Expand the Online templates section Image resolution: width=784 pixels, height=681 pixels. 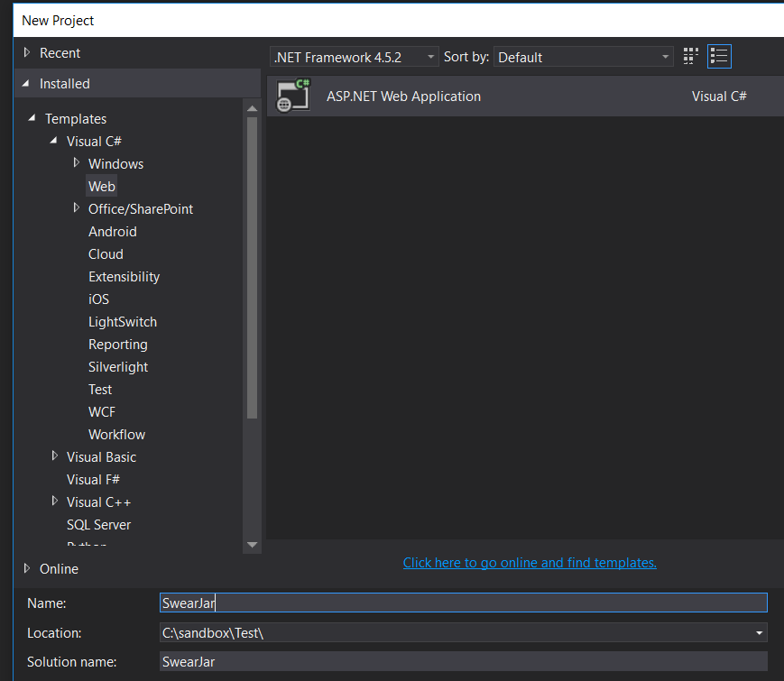[x=26, y=568]
